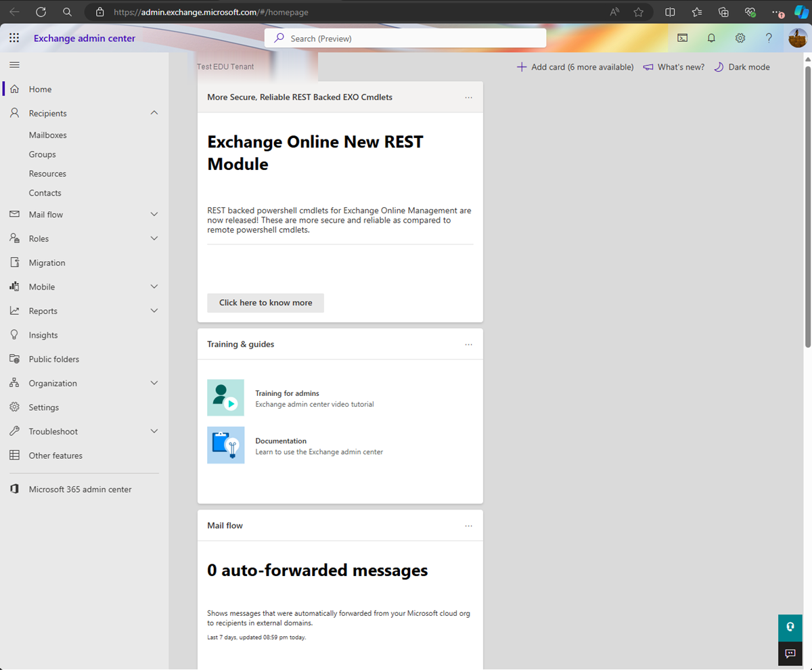
Task: Click the feedback chat floating button
Action: 790,654
